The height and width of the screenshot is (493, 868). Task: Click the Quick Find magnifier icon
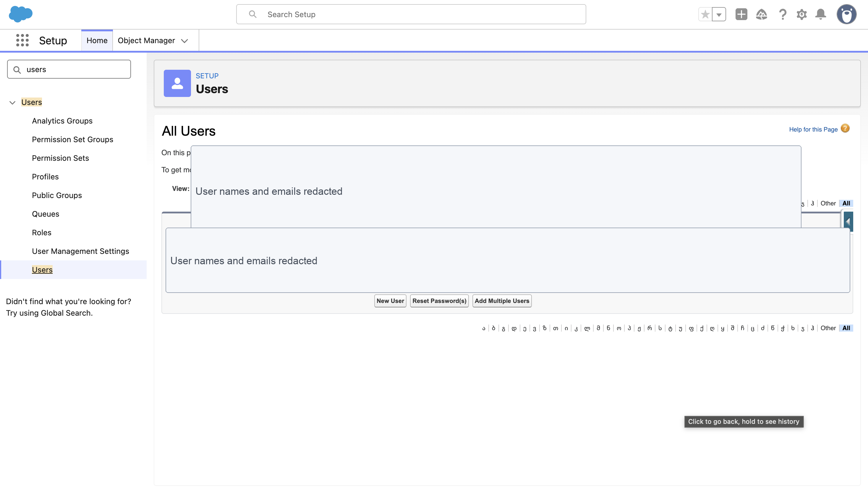17,69
